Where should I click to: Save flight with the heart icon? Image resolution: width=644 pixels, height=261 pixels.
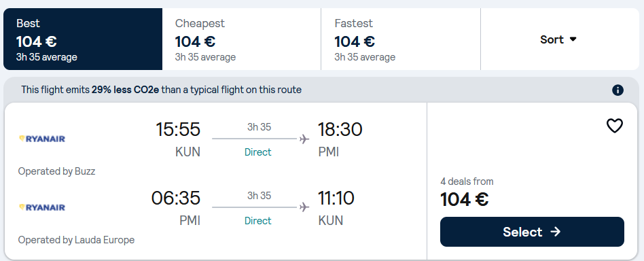614,126
